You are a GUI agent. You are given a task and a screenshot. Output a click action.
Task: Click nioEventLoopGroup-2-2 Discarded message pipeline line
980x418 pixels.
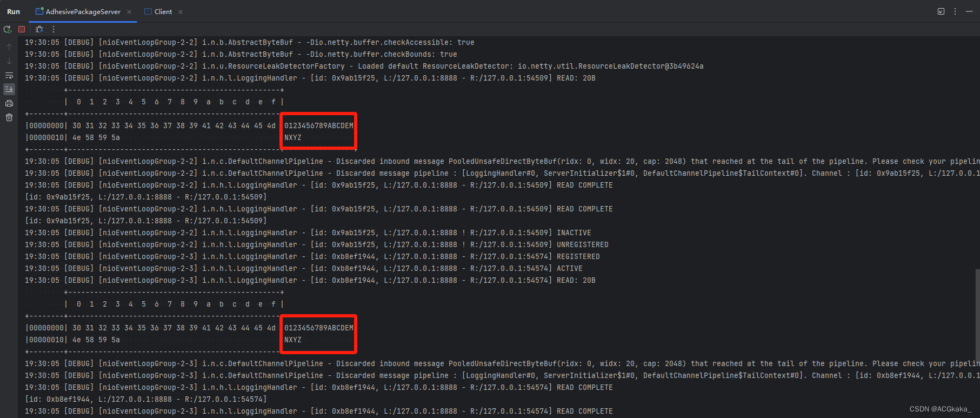[502, 173]
